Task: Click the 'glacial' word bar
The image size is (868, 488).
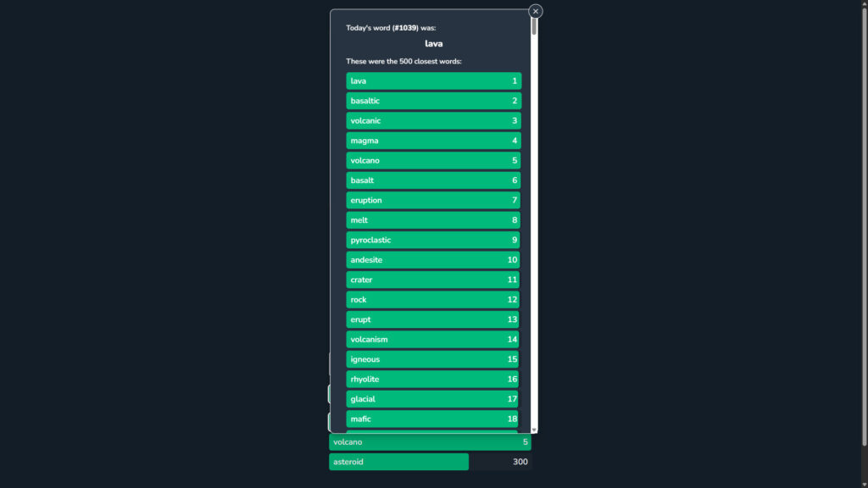Action: tap(433, 400)
